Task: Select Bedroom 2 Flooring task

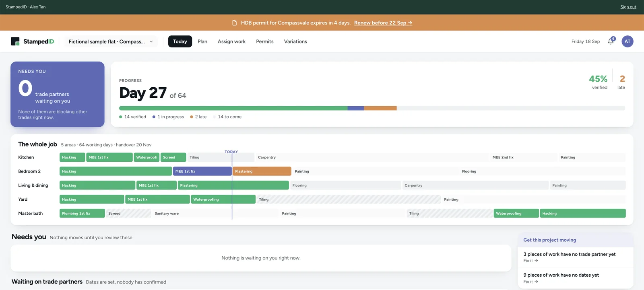Action: coord(543,171)
